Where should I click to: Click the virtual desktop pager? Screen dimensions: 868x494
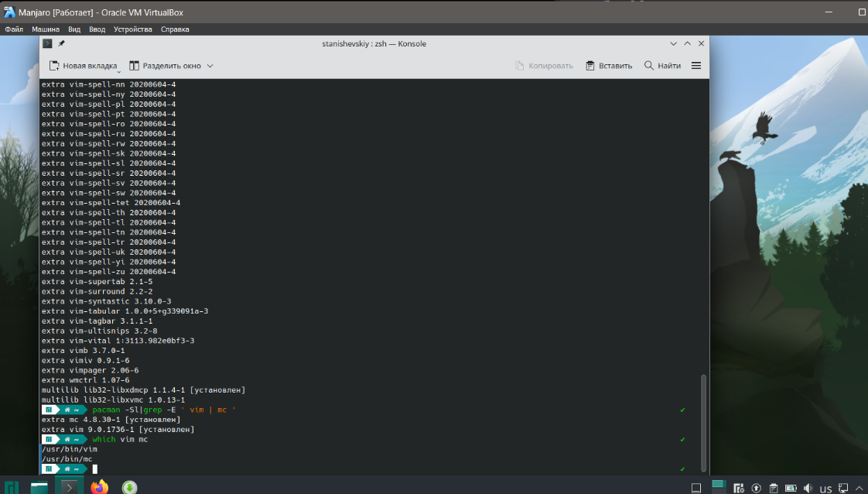click(718, 486)
